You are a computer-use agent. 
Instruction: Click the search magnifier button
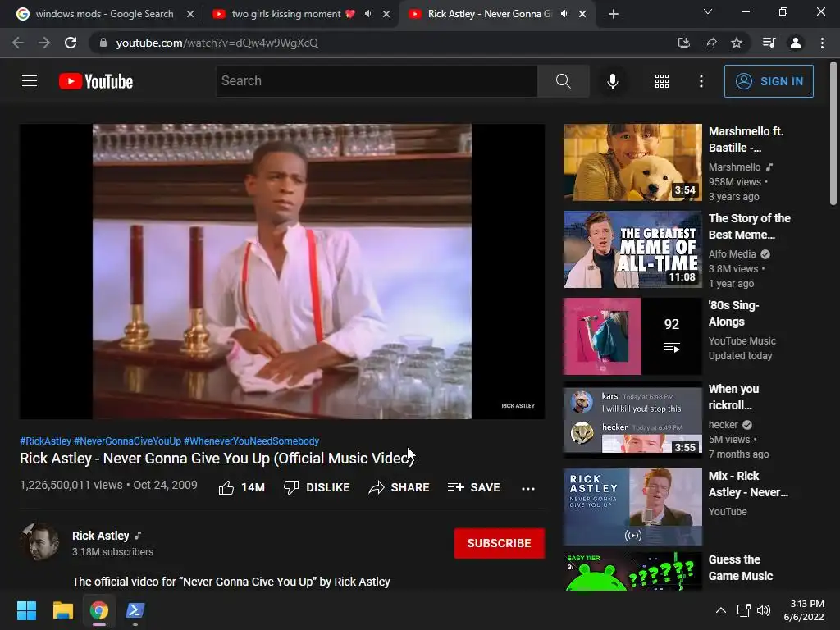click(563, 81)
